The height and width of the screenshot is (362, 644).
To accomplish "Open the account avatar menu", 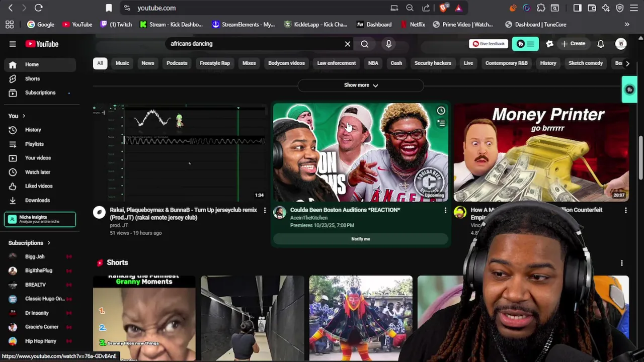I will [x=621, y=44].
